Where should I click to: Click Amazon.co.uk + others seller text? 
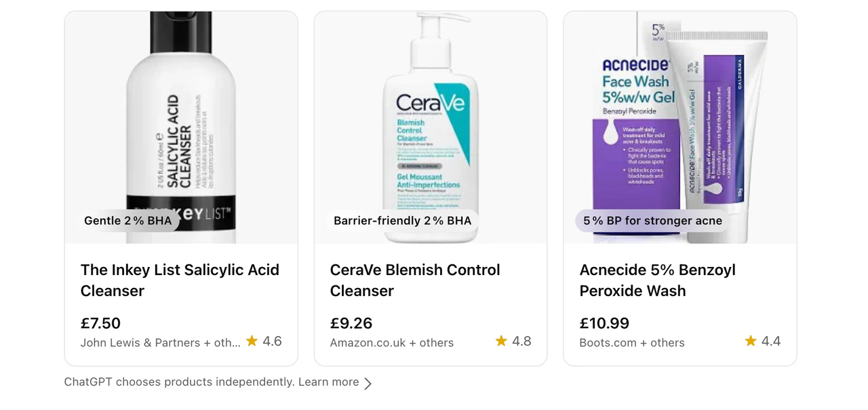tap(391, 343)
